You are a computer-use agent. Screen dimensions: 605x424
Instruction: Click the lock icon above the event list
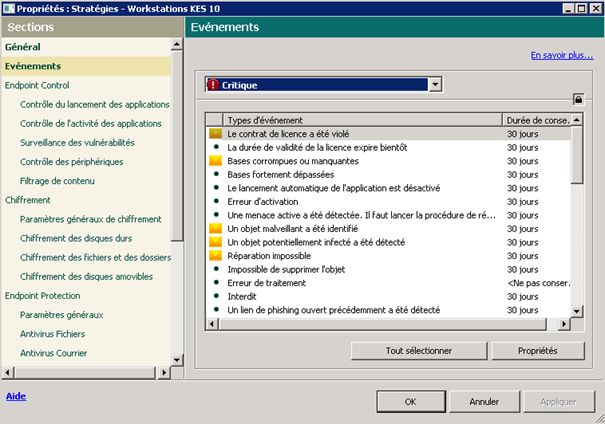(577, 99)
